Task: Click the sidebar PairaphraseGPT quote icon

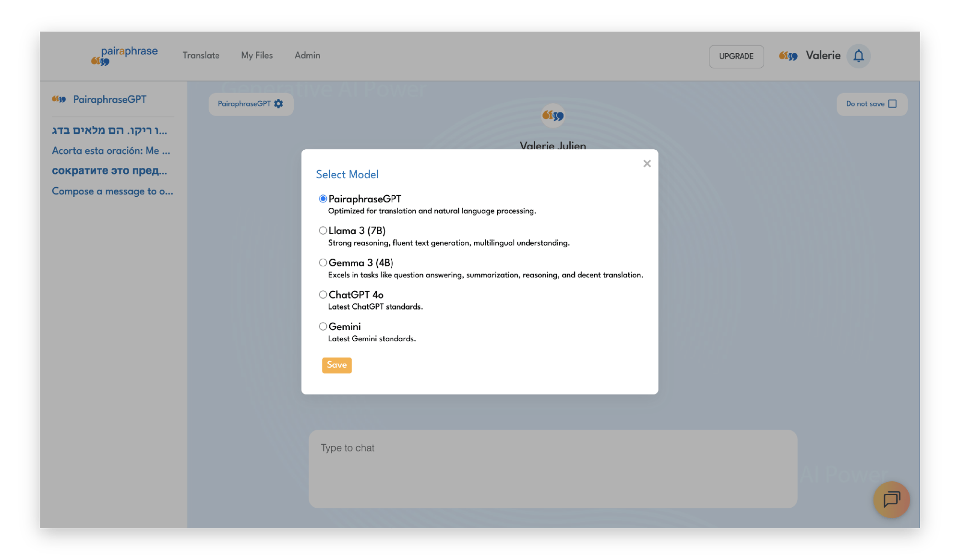Action: [x=59, y=99]
